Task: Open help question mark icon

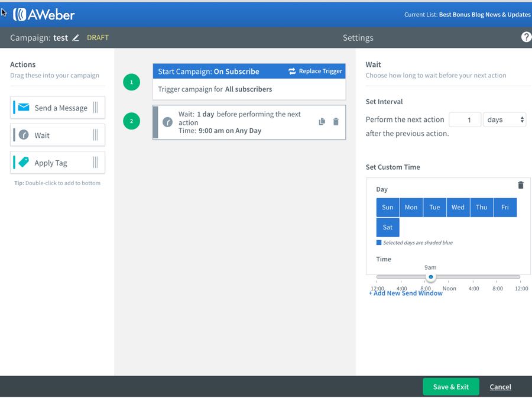Action: pyautogui.click(x=526, y=37)
